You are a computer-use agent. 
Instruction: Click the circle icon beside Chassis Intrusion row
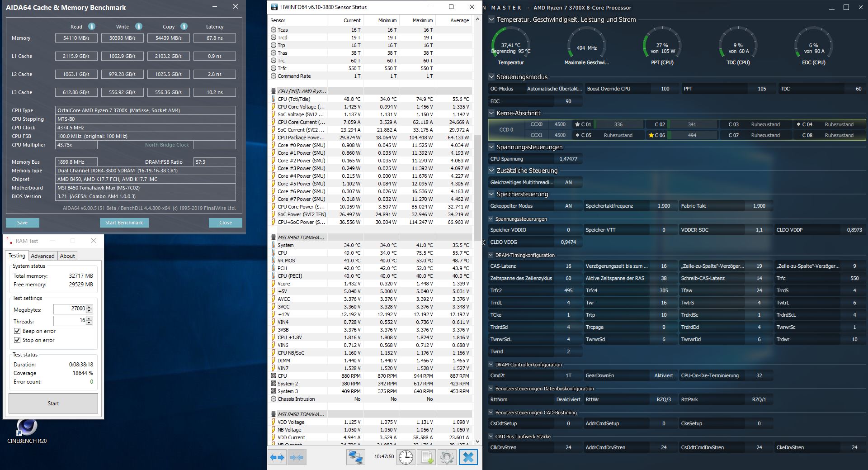[x=274, y=399]
